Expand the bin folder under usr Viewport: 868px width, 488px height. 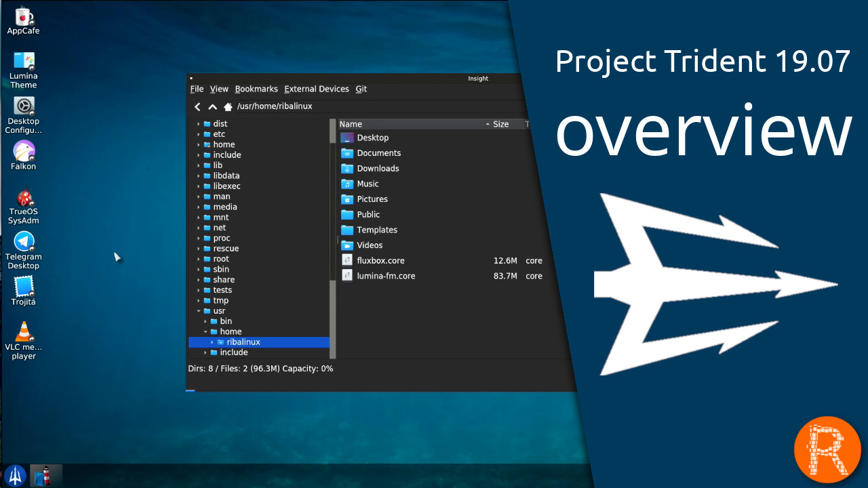coord(205,321)
